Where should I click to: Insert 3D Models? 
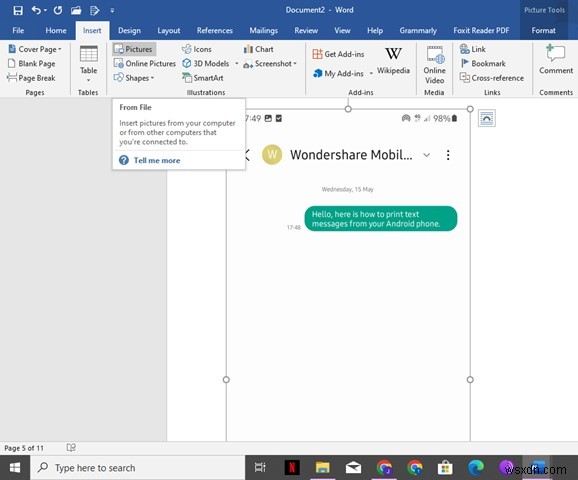206,64
